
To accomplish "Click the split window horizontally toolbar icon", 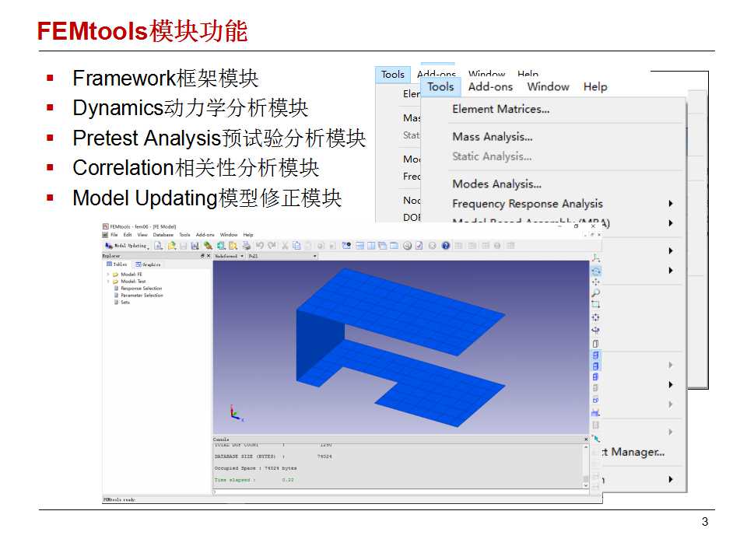I will (359, 246).
